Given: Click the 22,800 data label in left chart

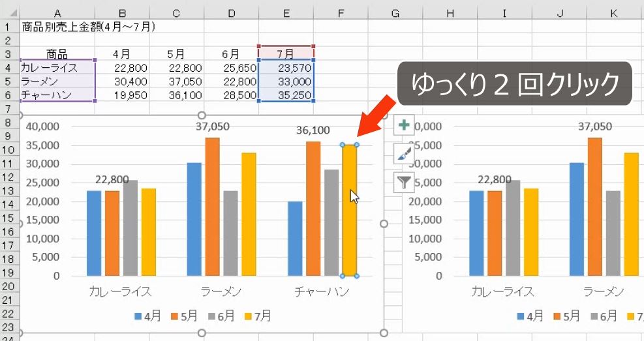Looking at the screenshot, I should pos(112,180).
